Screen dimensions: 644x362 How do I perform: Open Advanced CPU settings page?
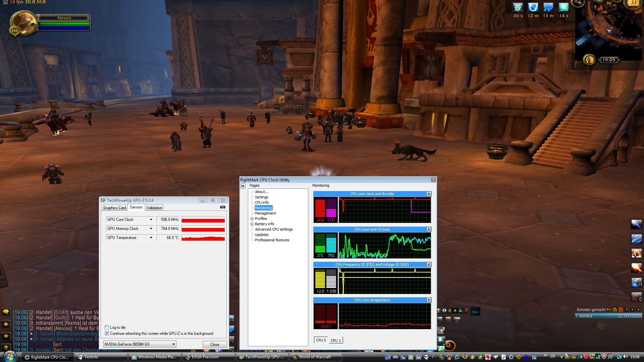[274, 229]
